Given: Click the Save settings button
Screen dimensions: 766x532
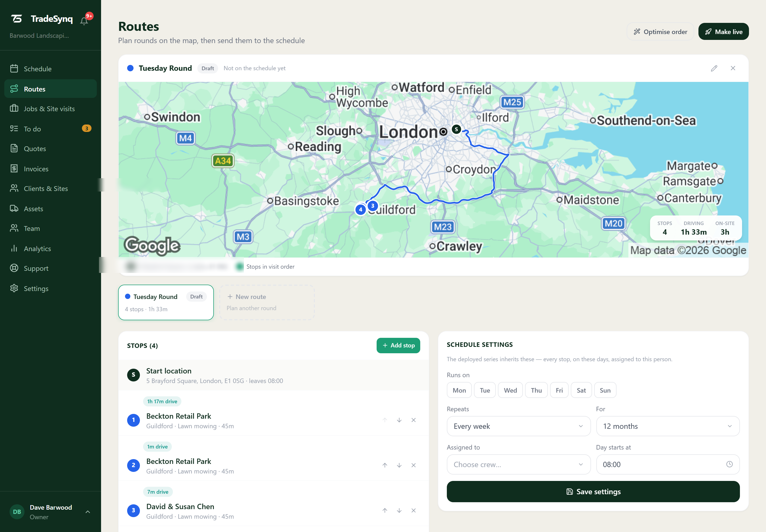Looking at the screenshot, I should click(593, 491).
